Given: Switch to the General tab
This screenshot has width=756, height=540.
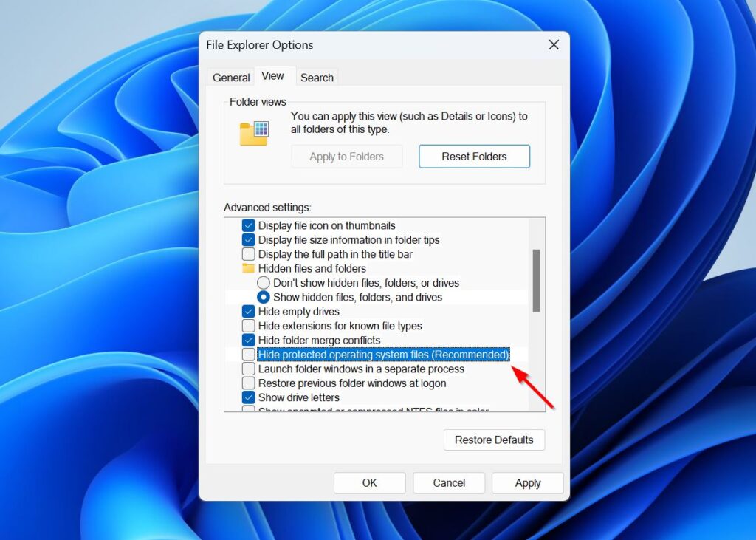Looking at the screenshot, I should point(230,77).
